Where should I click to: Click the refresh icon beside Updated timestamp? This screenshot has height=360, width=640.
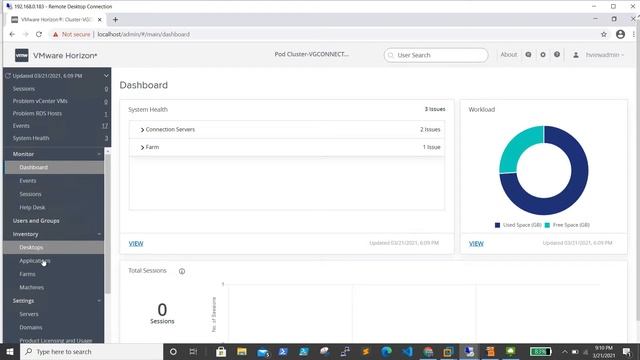pyautogui.click(x=8, y=76)
